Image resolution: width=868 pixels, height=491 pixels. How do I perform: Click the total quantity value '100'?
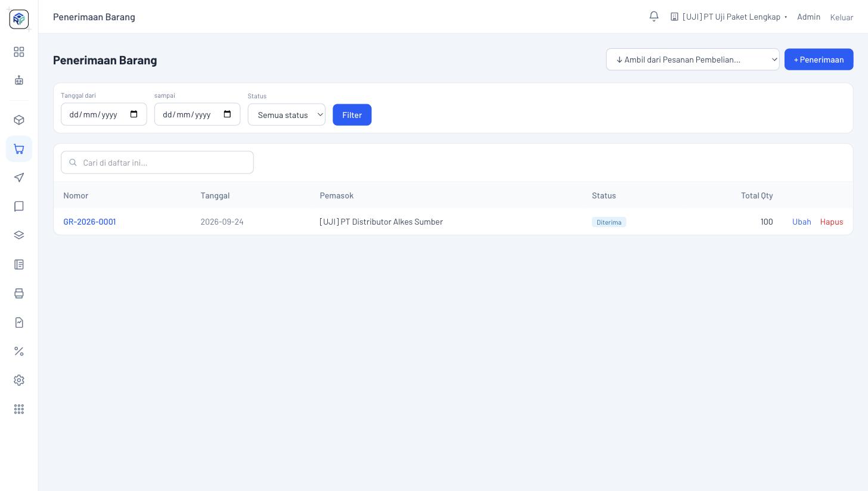(x=767, y=222)
